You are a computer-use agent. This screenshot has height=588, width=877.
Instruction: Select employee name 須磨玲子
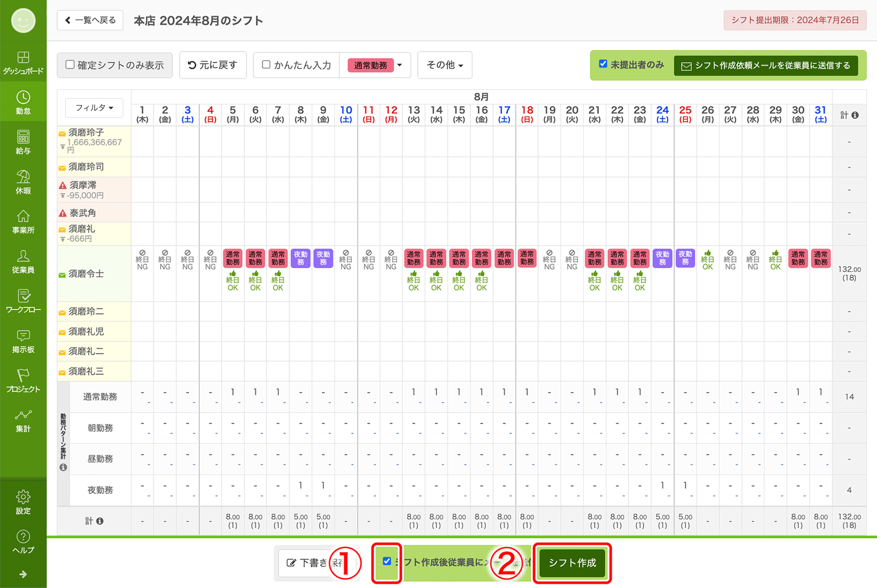pyautogui.click(x=86, y=132)
